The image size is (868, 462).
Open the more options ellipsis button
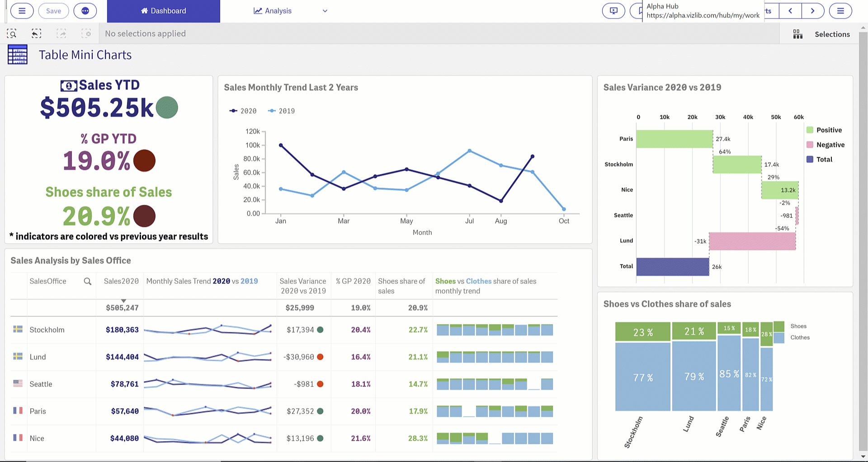pyautogui.click(x=85, y=11)
